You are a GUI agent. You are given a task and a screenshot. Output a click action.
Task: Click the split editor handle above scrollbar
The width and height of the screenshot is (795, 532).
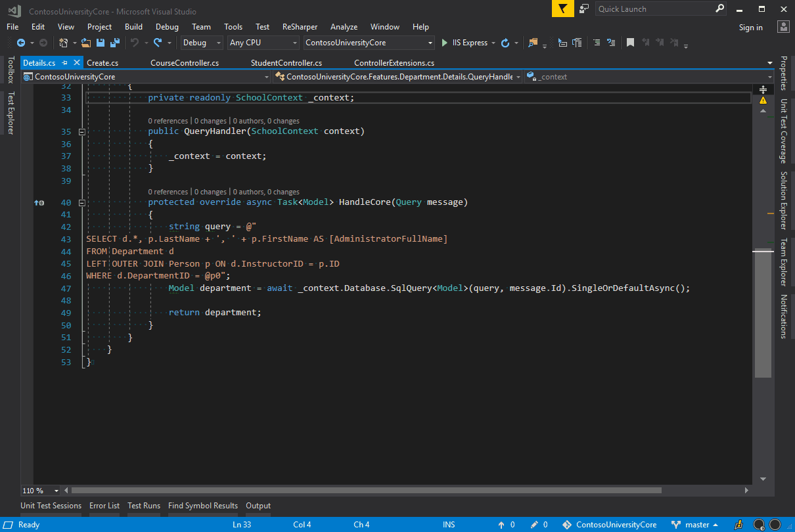point(763,89)
